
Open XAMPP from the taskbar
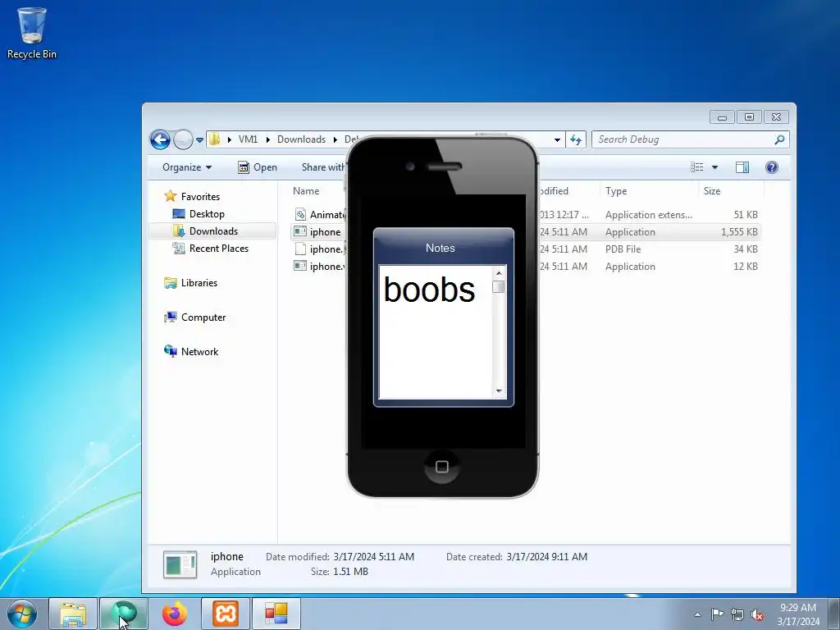click(226, 614)
